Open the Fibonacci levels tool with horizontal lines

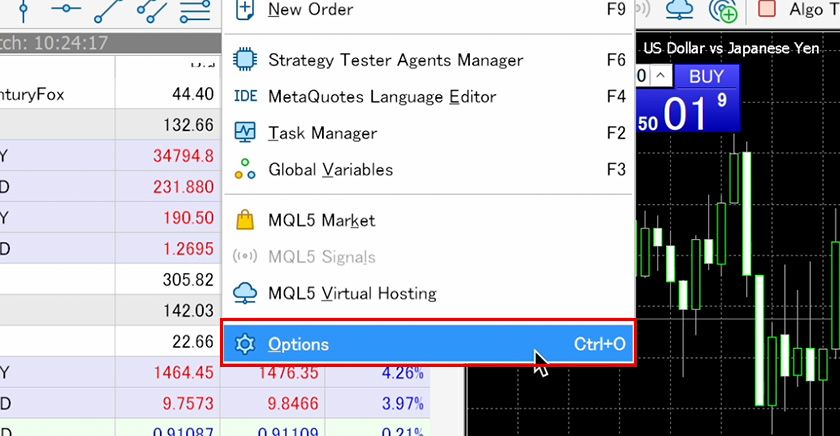point(194,10)
